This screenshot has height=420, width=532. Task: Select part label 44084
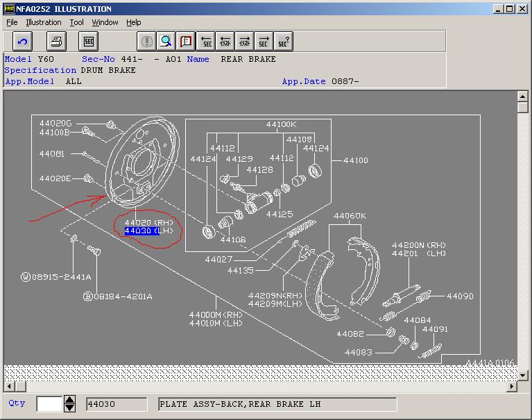point(418,320)
